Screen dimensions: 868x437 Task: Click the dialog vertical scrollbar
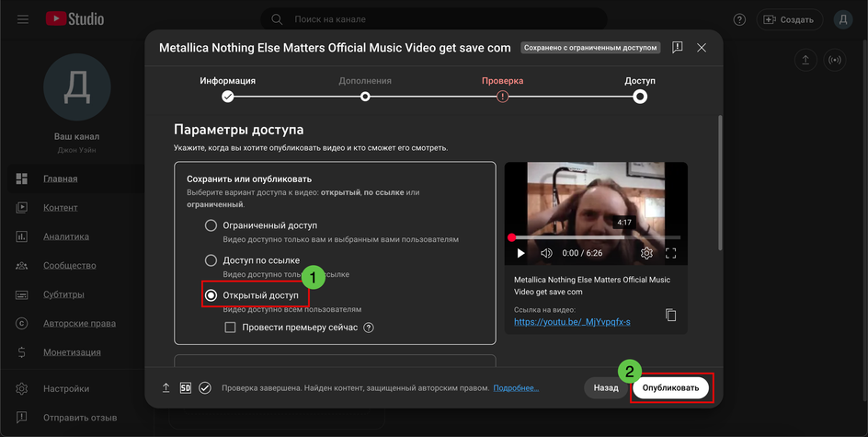coord(720,183)
